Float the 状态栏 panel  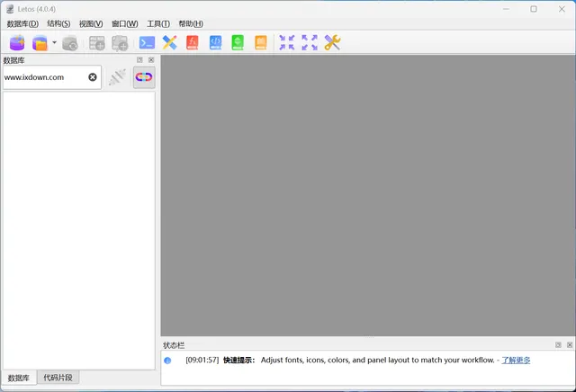pos(558,345)
